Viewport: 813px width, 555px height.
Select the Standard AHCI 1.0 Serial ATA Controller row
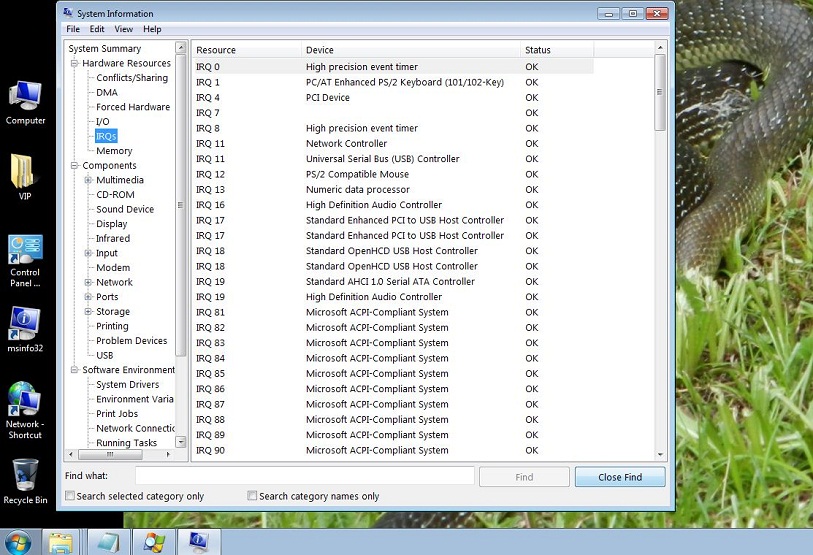point(393,282)
